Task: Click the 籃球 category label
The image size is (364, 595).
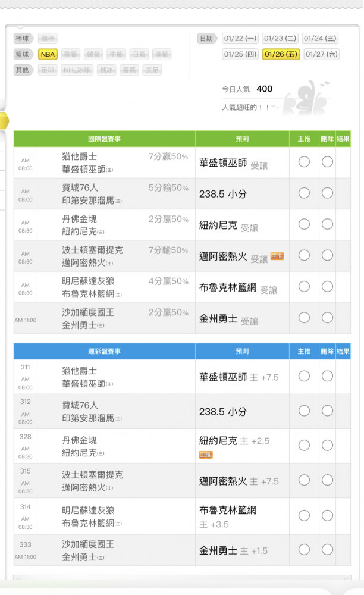Action: point(23,54)
